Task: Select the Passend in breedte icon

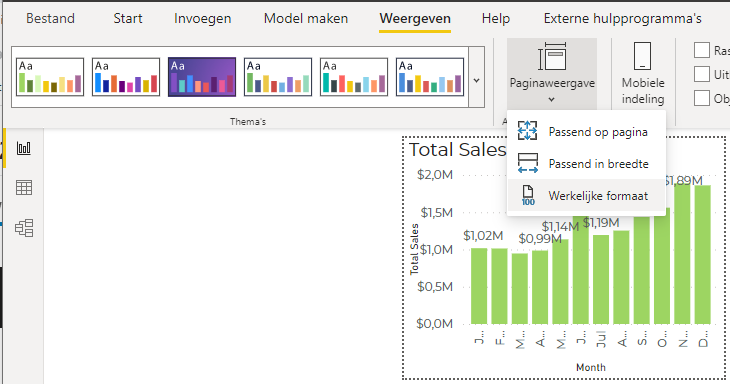Action: pyautogui.click(x=527, y=163)
